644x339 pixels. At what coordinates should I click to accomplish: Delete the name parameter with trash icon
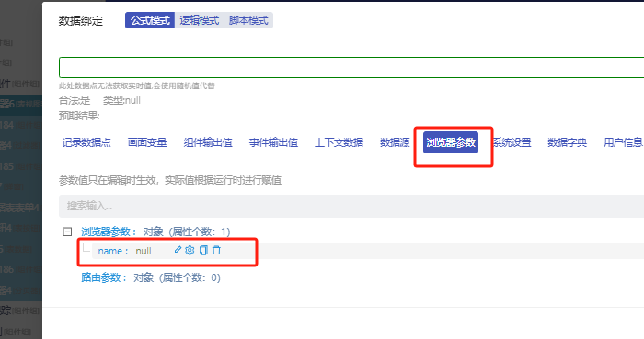pos(216,250)
